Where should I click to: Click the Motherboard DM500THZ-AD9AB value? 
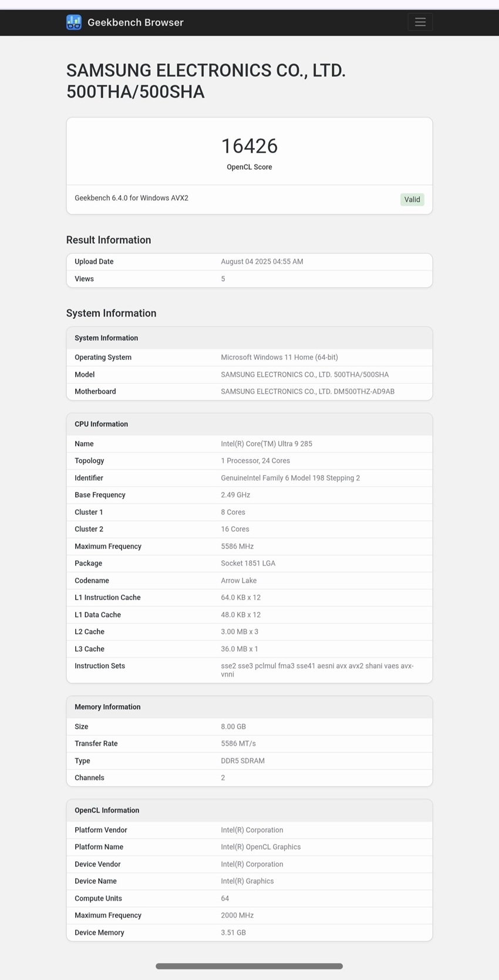pos(308,392)
